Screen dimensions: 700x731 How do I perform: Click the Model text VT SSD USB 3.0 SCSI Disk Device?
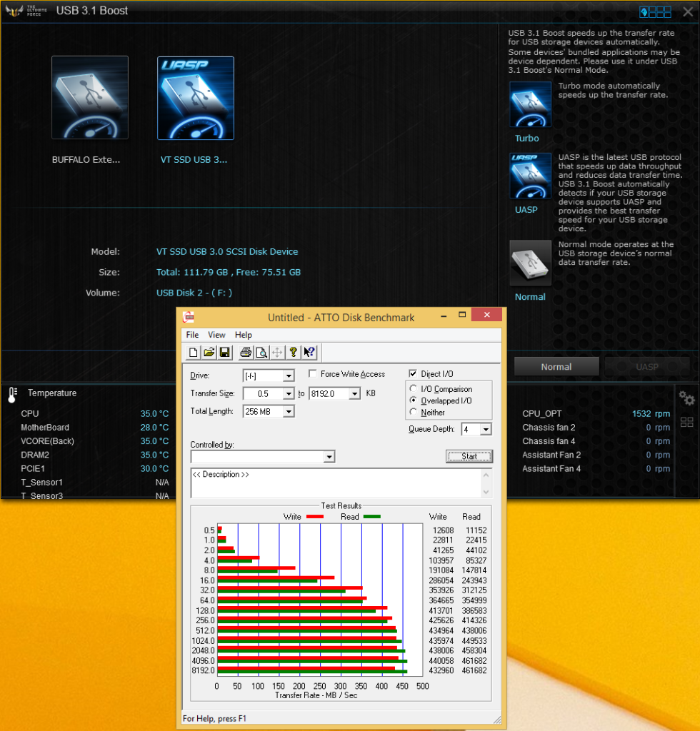227,252
